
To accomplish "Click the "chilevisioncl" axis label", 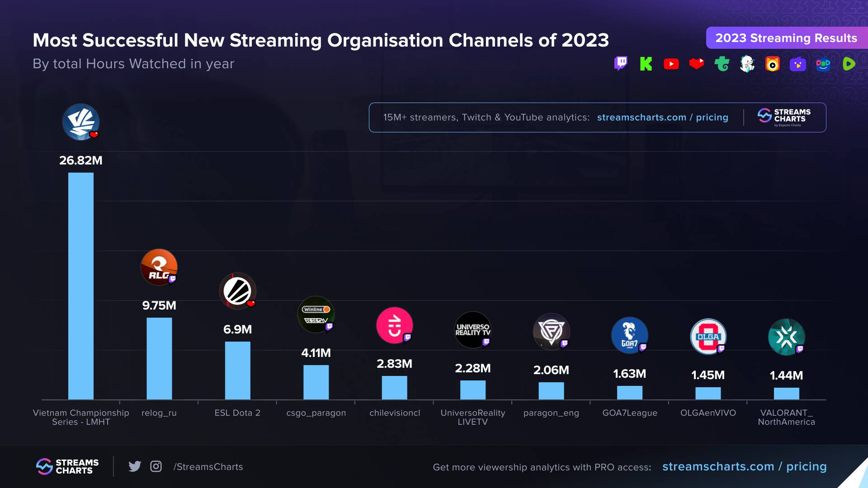I will click(x=395, y=413).
